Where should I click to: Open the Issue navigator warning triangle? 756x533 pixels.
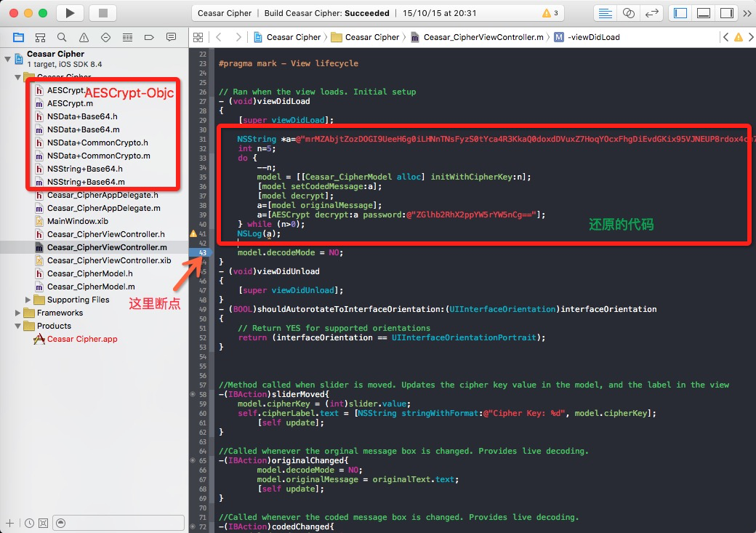point(84,37)
